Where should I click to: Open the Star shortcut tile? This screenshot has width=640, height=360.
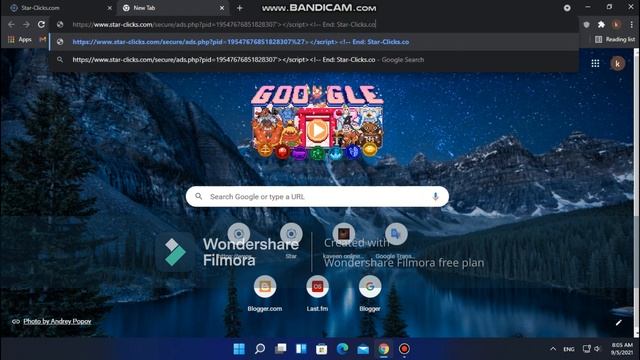tap(291, 241)
